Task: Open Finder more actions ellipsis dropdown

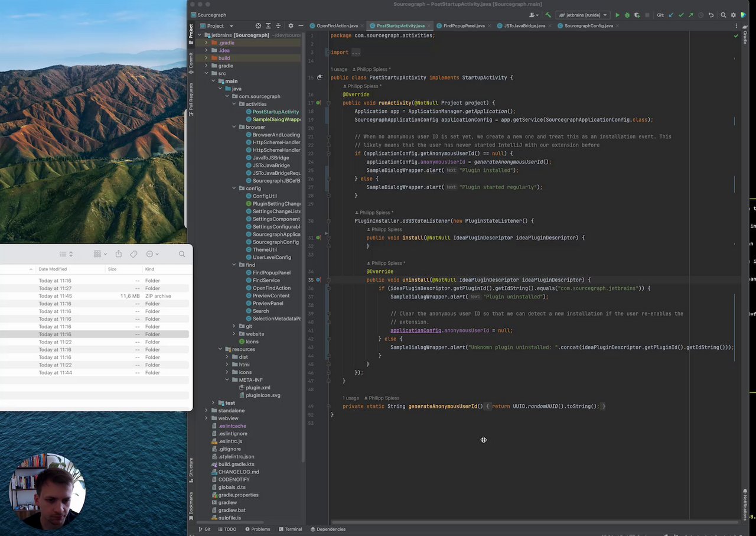Action: [x=152, y=254]
